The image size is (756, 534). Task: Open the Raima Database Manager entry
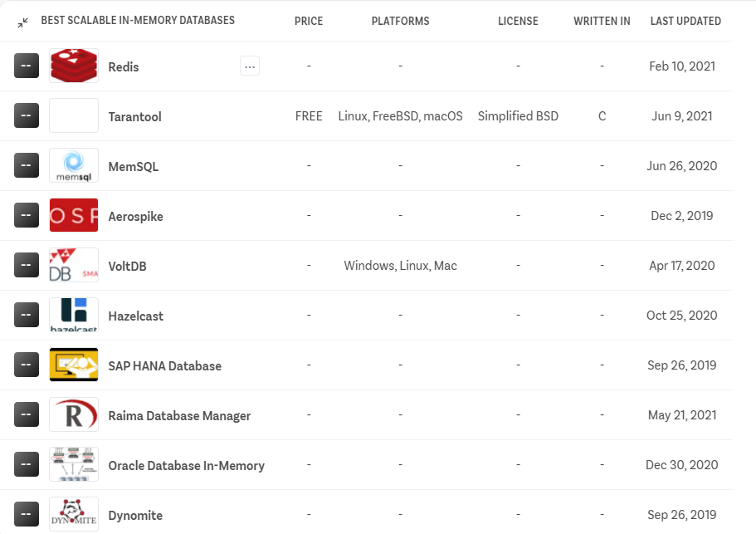coord(179,416)
